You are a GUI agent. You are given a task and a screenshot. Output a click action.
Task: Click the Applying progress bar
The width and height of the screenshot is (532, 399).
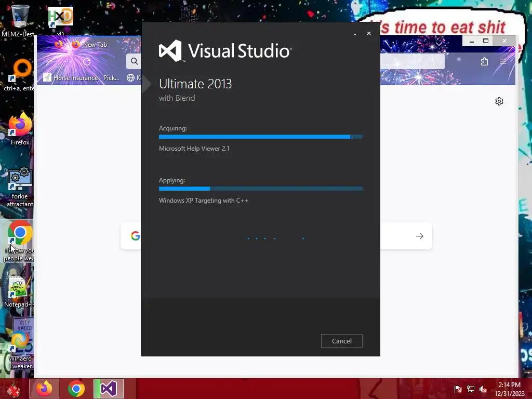[261, 189]
